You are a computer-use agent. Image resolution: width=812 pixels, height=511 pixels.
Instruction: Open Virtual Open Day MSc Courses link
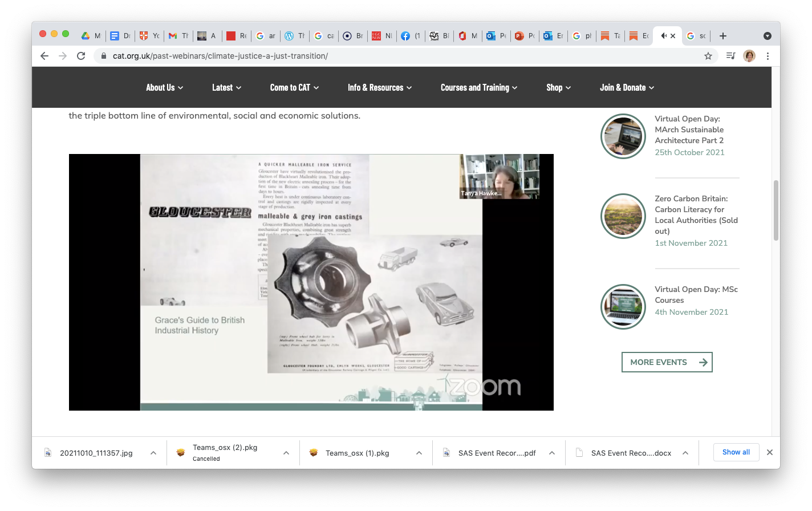[x=696, y=294]
